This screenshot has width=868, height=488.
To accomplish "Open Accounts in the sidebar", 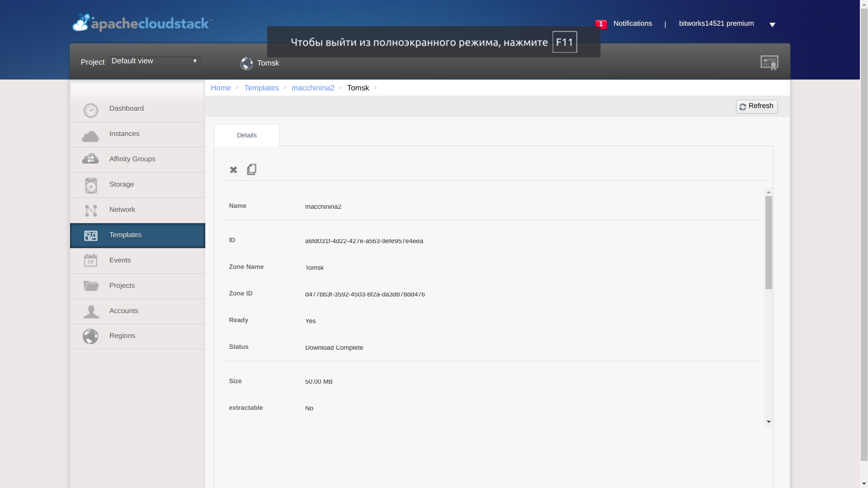I will 137,311.
